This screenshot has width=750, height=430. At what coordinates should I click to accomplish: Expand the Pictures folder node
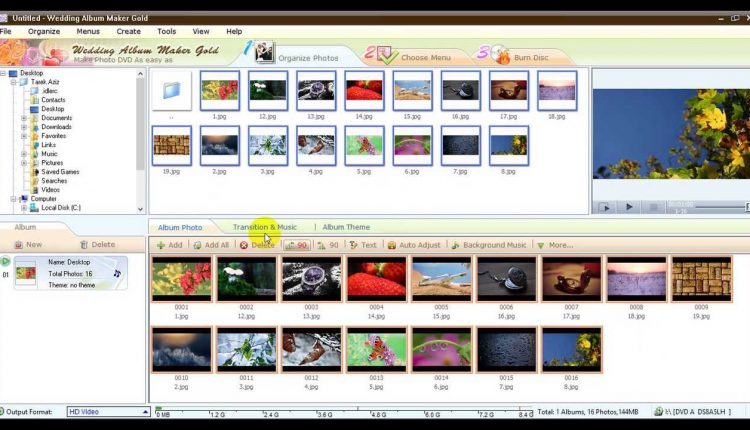(x=24, y=163)
